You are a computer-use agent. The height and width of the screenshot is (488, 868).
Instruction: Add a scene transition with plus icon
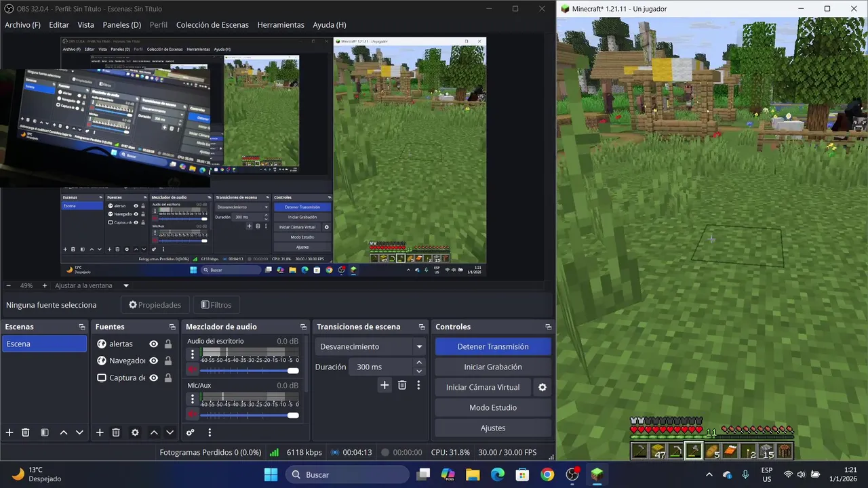[384, 385]
